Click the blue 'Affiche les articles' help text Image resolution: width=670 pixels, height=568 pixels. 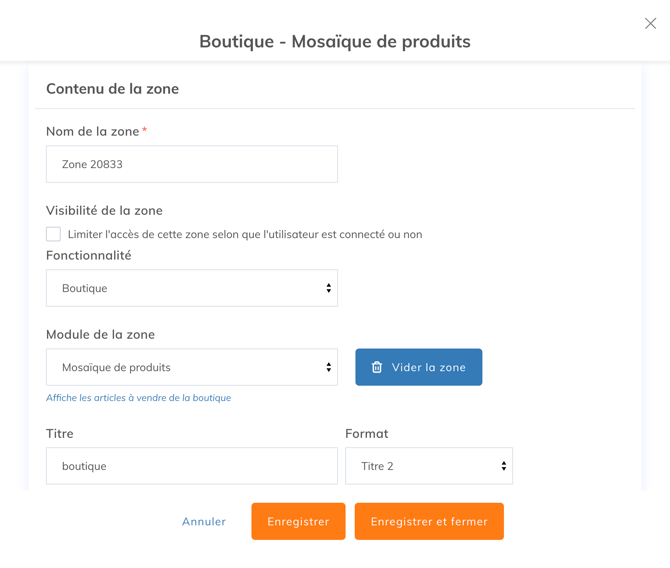pos(138,398)
